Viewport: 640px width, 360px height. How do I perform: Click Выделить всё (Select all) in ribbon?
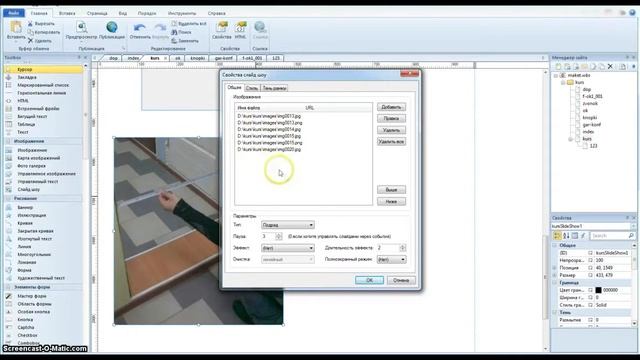tap(189, 24)
